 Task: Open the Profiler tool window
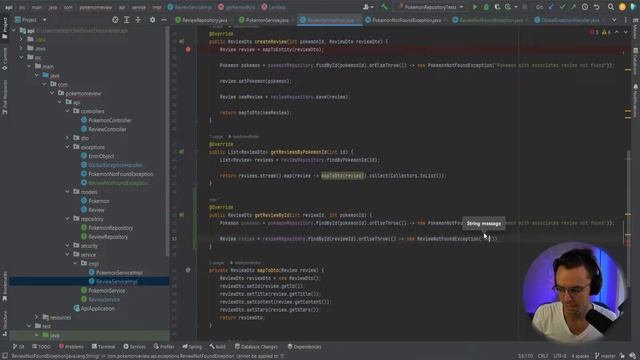point(164,347)
